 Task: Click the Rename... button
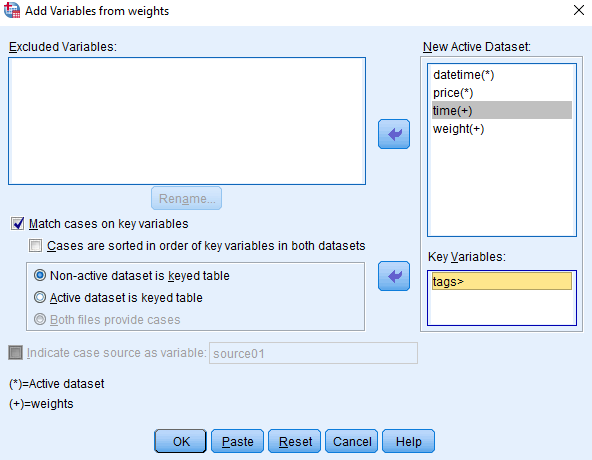[x=187, y=198]
